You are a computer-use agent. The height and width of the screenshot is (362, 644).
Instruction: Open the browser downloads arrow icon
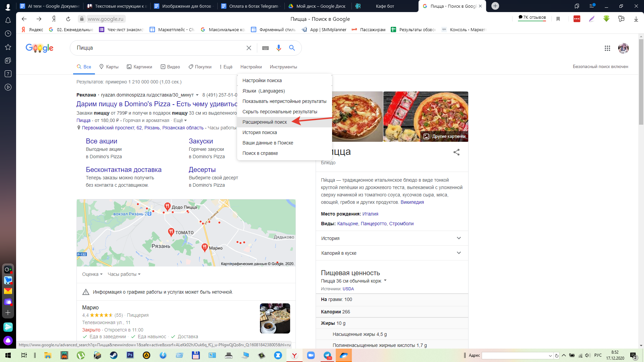tap(636, 19)
